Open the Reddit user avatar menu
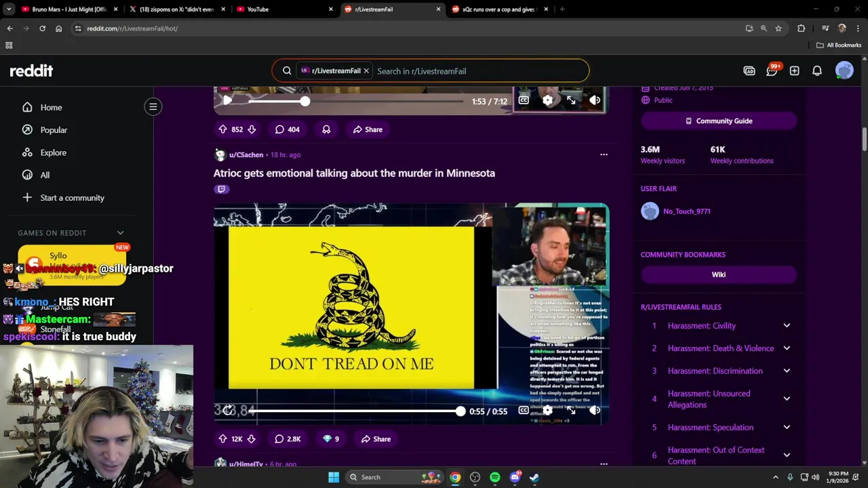The image size is (868, 488). pyautogui.click(x=844, y=70)
